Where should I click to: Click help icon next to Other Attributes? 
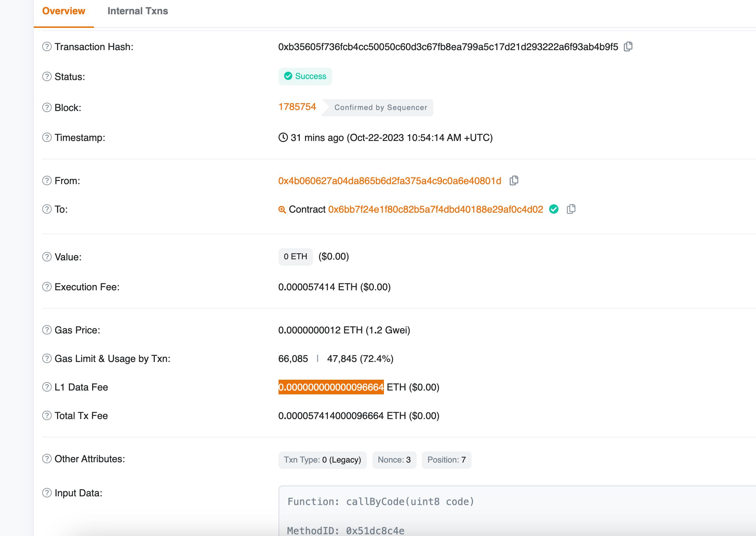(47, 459)
